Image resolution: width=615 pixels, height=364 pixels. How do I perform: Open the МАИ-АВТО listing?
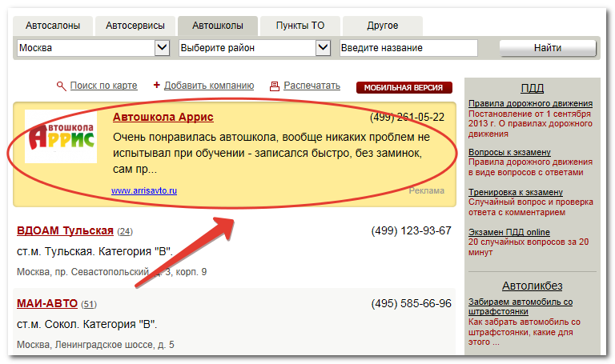(47, 304)
